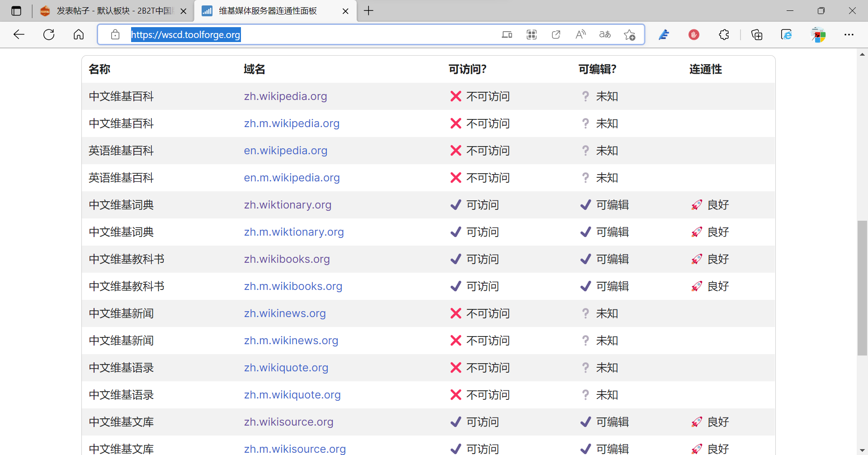The height and width of the screenshot is (455, 868).
Task: Open zh.m.wiktionary.org link
Action: [x=294, y=232]
